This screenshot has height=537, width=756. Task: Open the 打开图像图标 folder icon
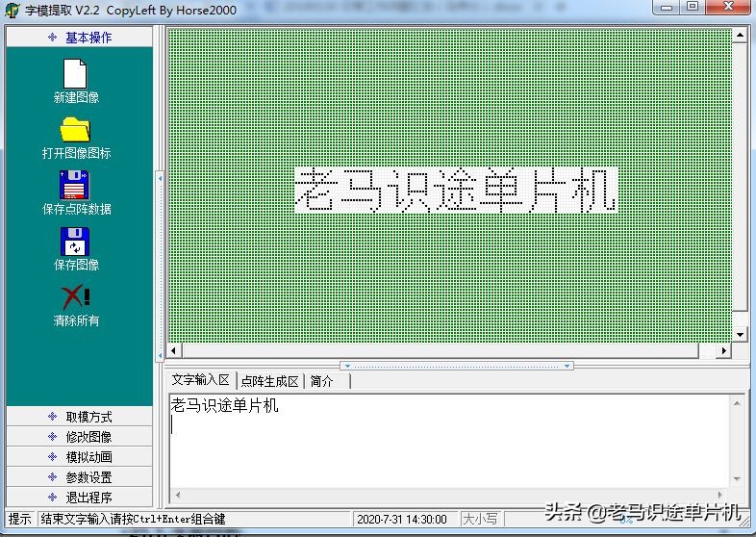point(75,129)
